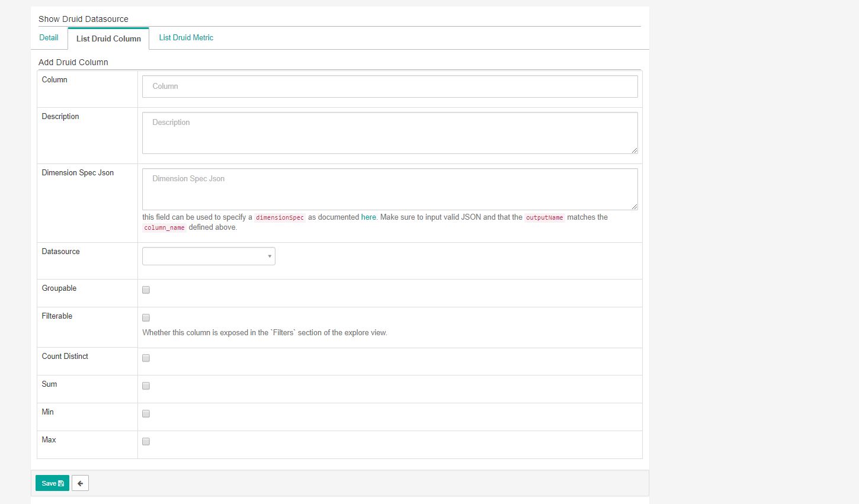Image resolution: width=859 pixels, height=504 pixels.
Task: Tick the Min checkbox
Action: click(x=146, y=414)
